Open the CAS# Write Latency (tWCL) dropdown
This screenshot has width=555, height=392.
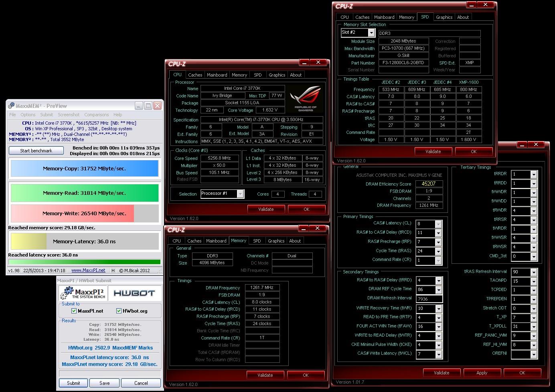pyautogui.click(x=439, y=354)
